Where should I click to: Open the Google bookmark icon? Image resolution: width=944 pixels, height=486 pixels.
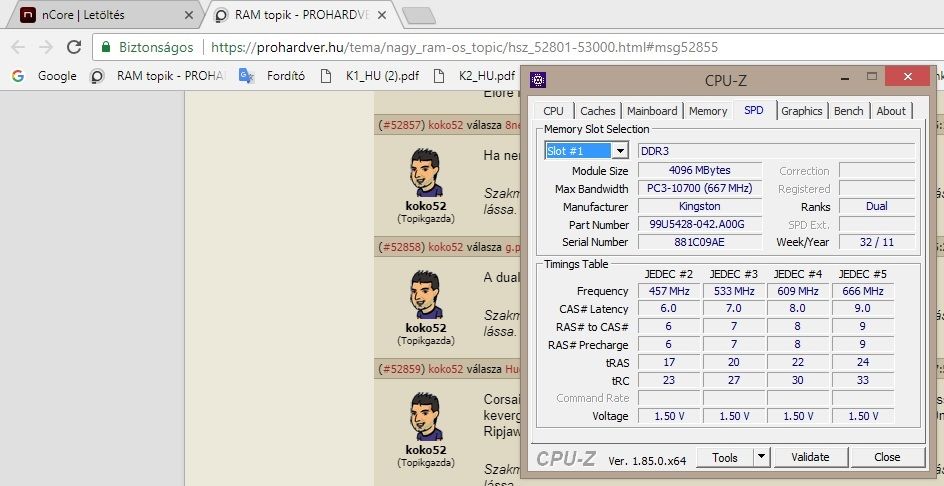click(18, 76)
